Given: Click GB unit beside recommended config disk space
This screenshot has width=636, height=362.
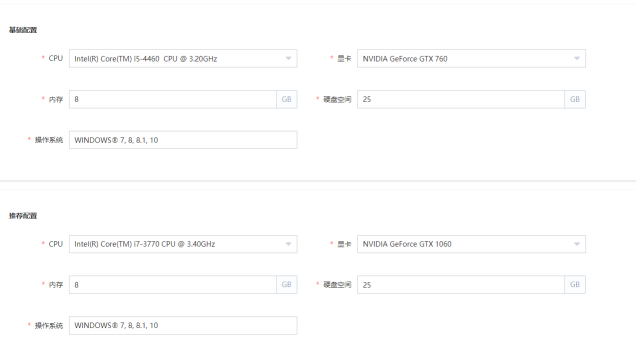Looking at the screenshot, I should [575, 284].
